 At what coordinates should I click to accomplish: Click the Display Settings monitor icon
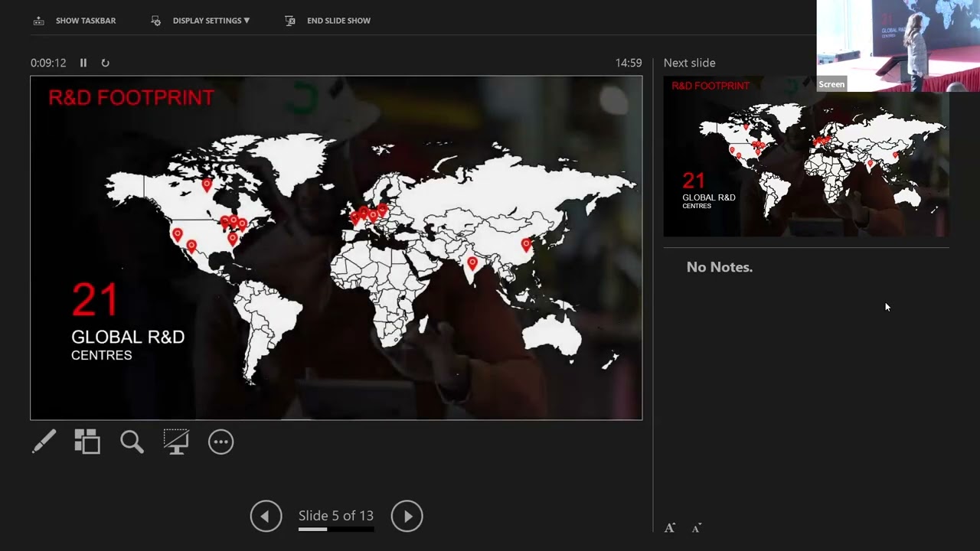[x=155, y=21]
